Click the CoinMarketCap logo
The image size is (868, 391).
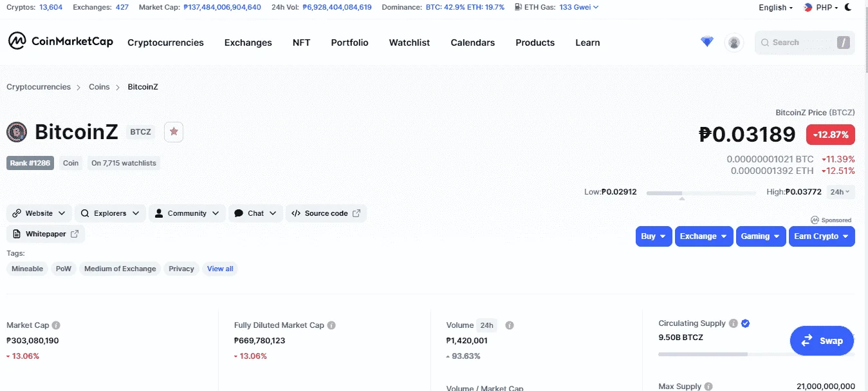click(60, 42)
